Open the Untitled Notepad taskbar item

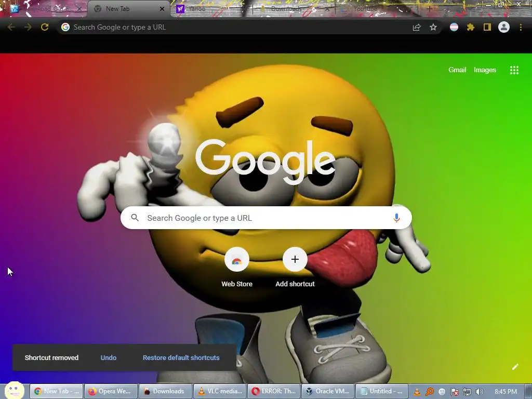[382, 391]
